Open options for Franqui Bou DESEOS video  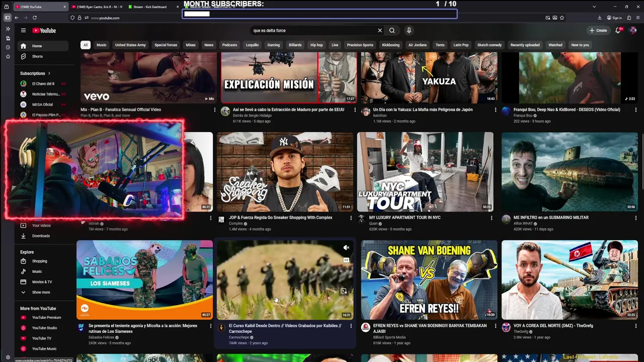[x=636, y=110]
